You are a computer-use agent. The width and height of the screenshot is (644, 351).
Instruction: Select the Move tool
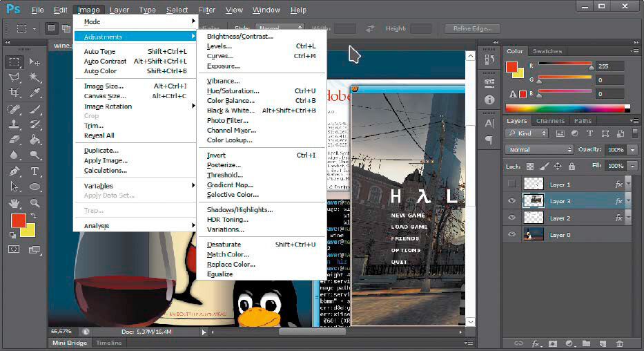(x=35, y=62)
